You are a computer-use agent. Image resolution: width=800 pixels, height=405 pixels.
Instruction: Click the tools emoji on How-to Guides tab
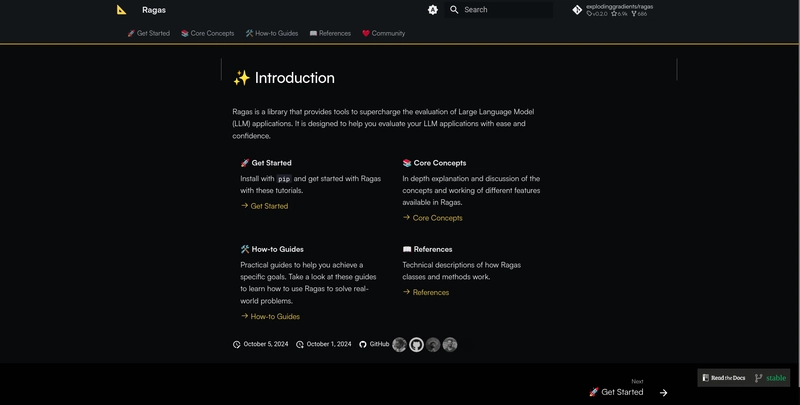pyautogui.click(x=249, y=33)
